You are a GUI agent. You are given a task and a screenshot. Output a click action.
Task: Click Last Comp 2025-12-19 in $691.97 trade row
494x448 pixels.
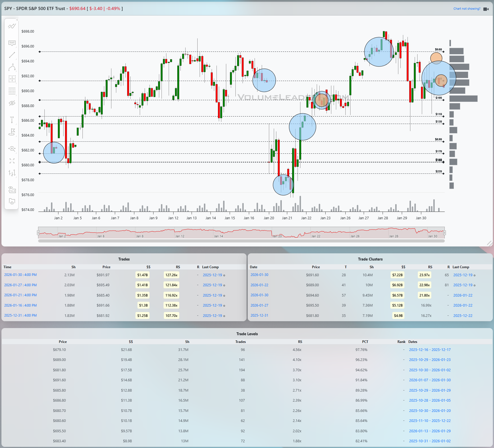(212, 275)
